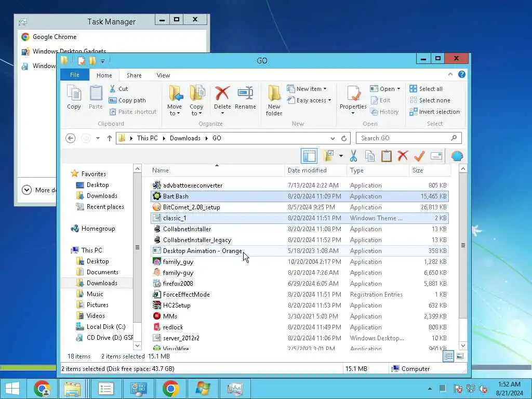Open the Move to dropdown

coord(175,100)
